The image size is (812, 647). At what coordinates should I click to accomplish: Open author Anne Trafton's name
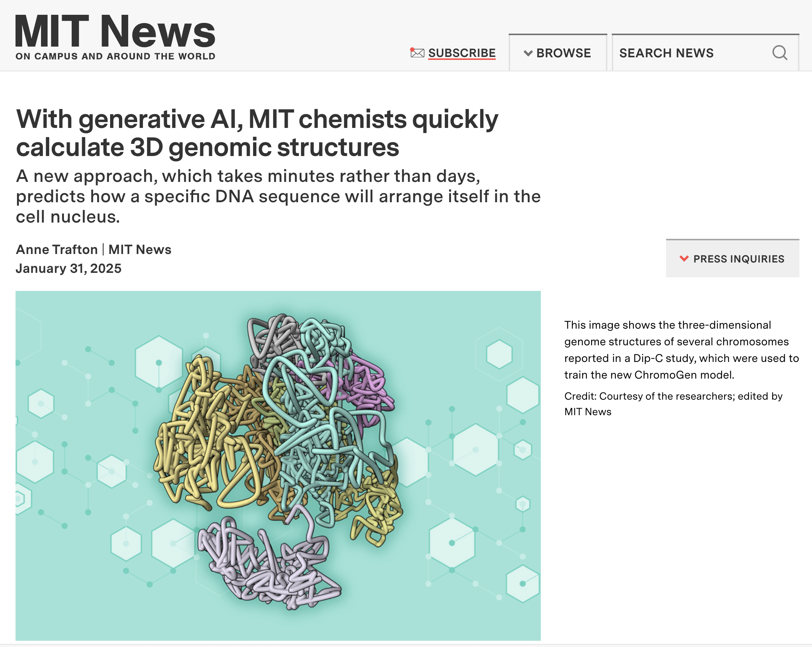coord(57,250)
